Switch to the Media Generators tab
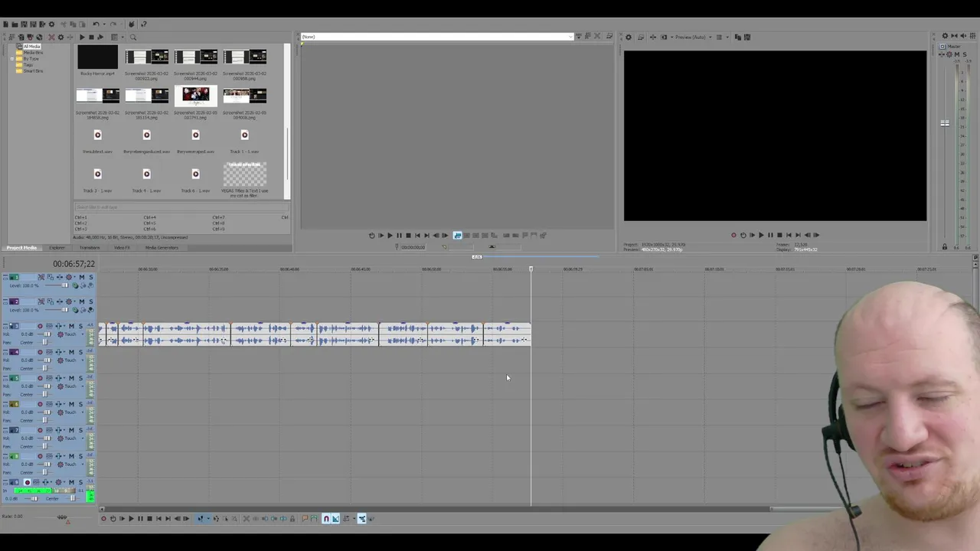Screen dimensions: 980x551 click(x=162, y=248)
